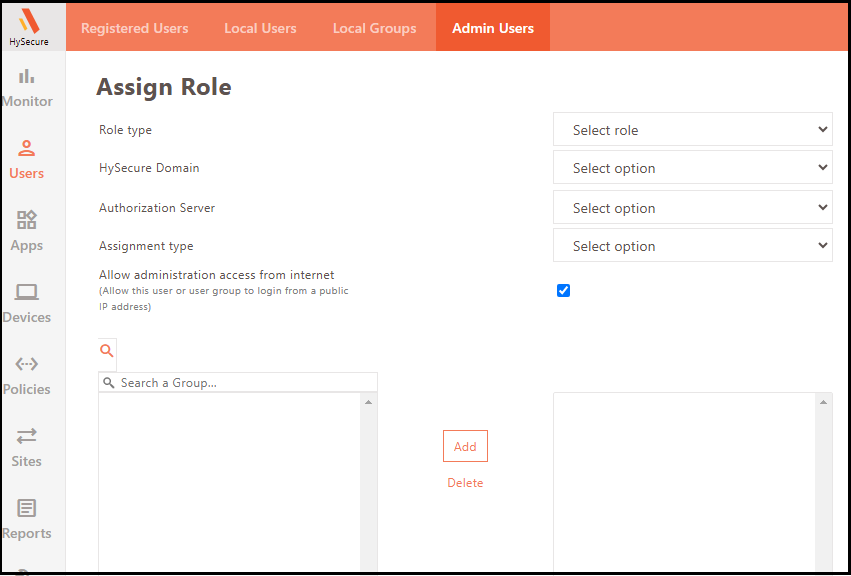
Task: Navigate to Sites in the sidebar
Action: (27, 447)
